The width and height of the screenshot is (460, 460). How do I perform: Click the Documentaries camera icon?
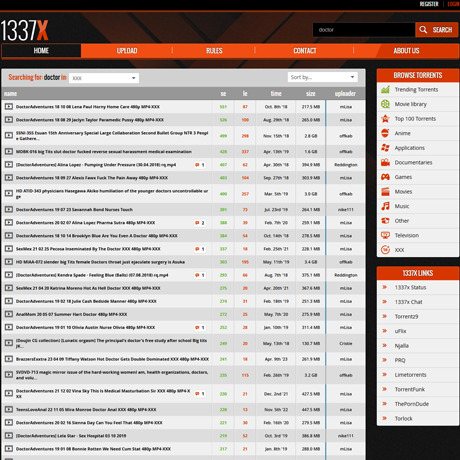click(x=385, y=162)
